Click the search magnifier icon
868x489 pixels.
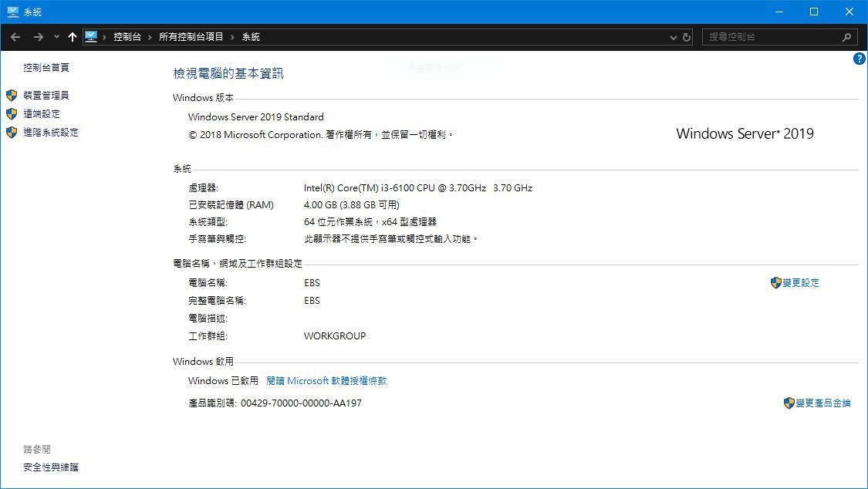pyautogui.click(x=846, y=37)
